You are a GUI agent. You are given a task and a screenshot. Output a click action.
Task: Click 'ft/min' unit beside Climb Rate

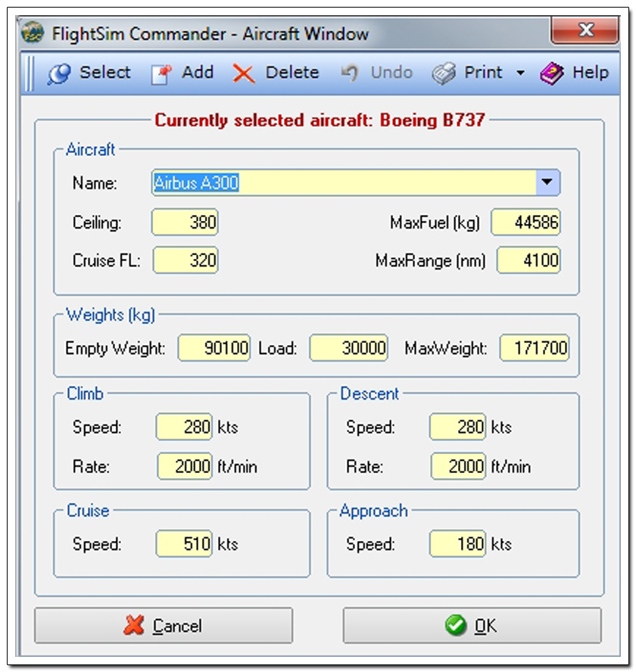[237, 466]
